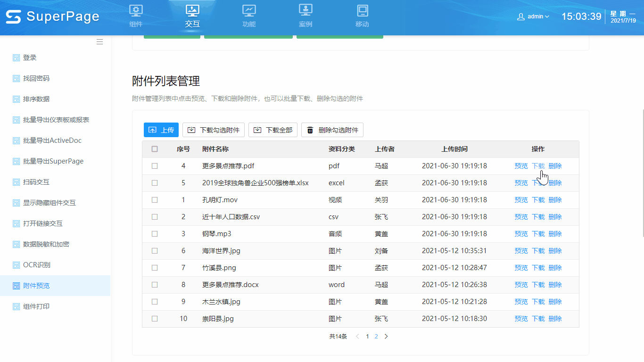Open page 2 in pagination
644x362 pixels.
point(376,336)
